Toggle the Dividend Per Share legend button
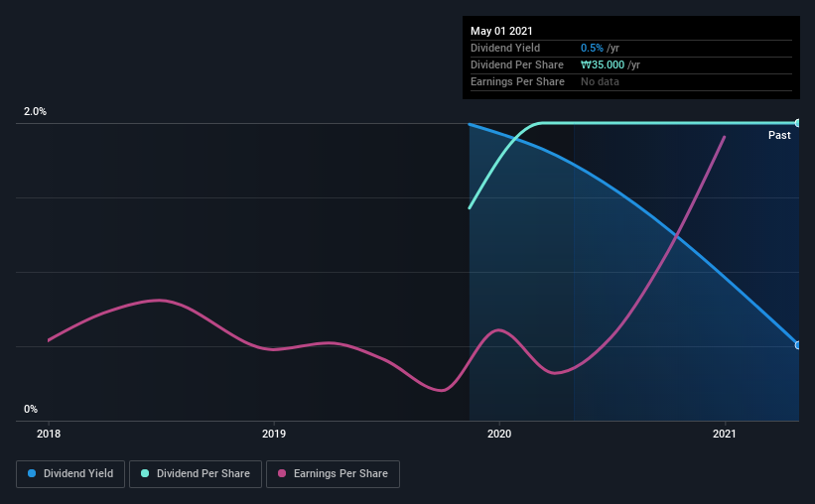815x504 pixels. [196, 474]
